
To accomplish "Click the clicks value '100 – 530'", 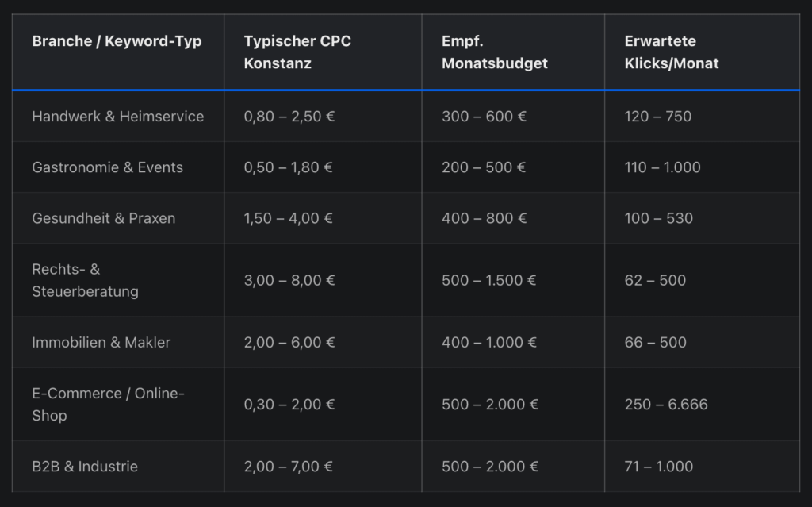I will point(659,217).
